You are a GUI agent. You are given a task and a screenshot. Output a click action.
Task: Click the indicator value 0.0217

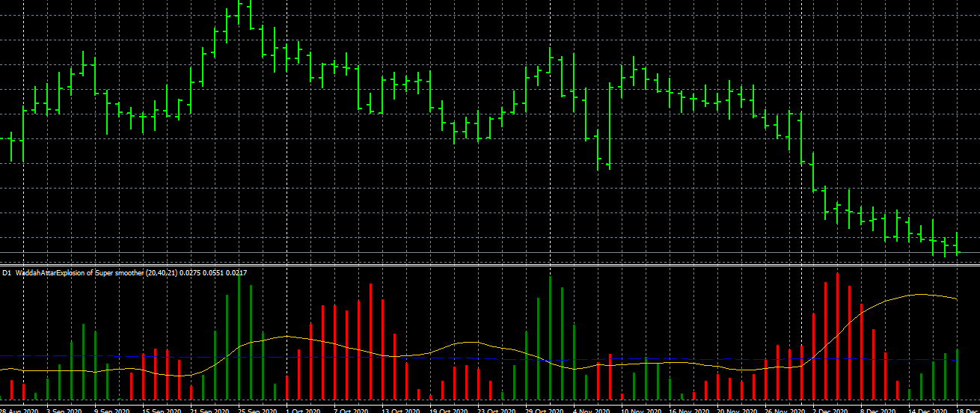point(236,273)
